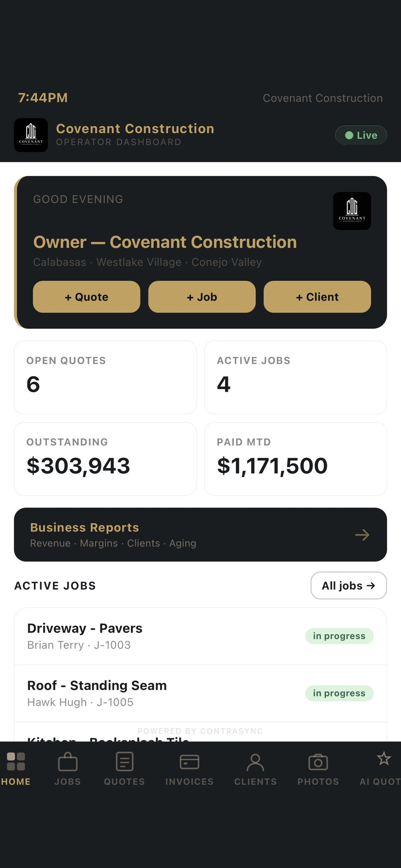Viewport: 401px width, 868px height.
Task: Expand Business Reports via arrow
Action: (x=362, y=535)
